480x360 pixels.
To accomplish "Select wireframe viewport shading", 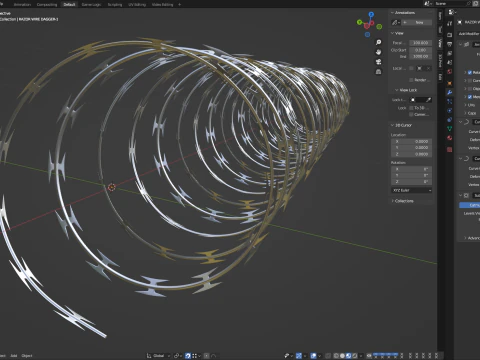I will 336,356.
